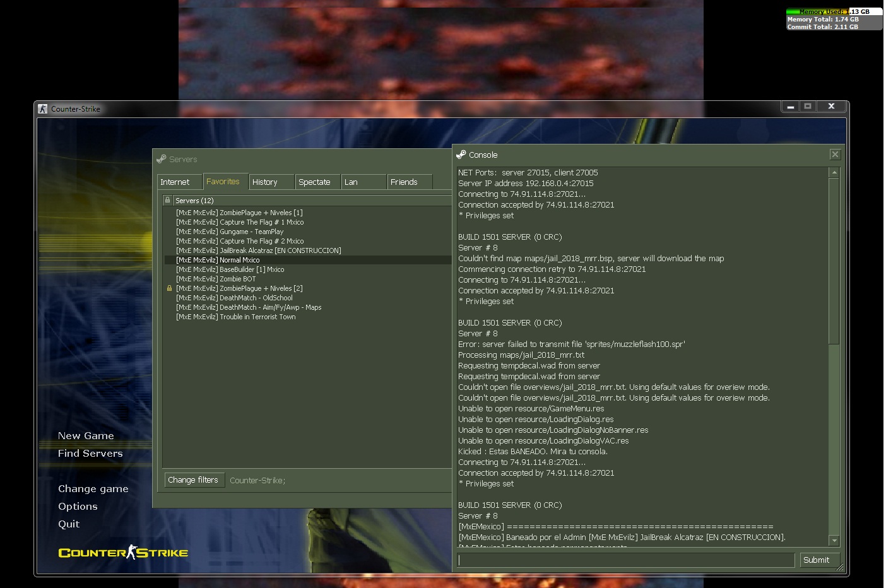Sort by the Servers (12) column header

click(x=312, y=200)
